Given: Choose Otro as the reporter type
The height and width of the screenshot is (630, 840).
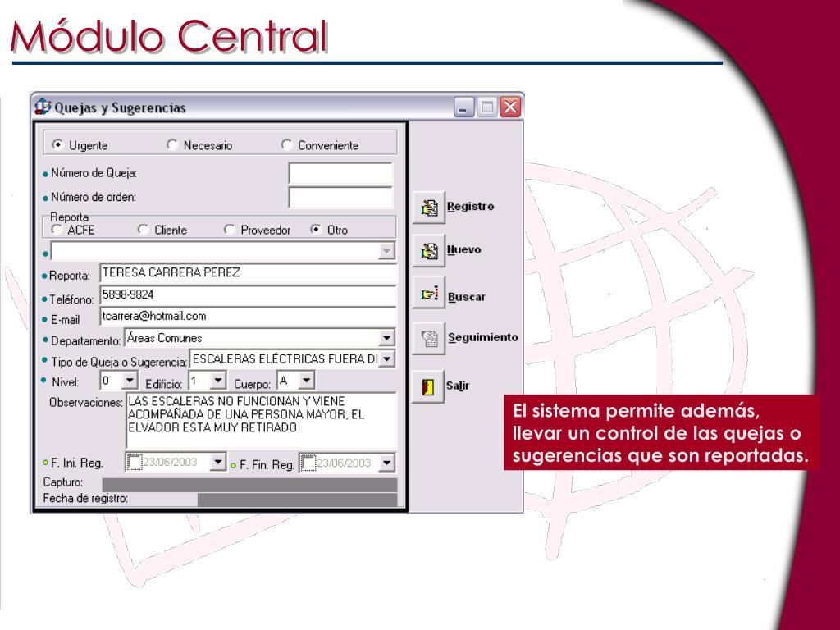Looking at the screenshot, I should pyautogui.click(x=316, y=230).
